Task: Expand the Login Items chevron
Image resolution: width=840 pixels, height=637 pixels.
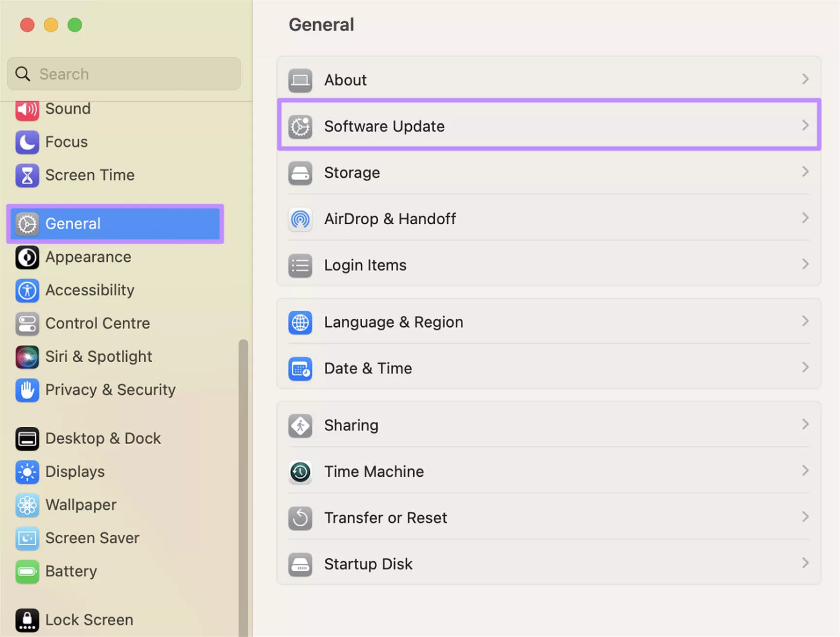Action: click(805, 264)
